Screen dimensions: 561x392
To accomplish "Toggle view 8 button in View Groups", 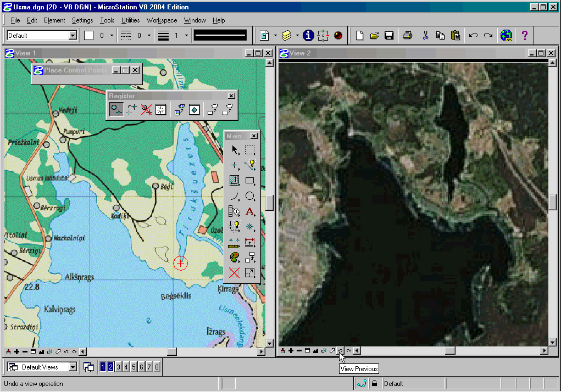I will [x=157, y=367].
